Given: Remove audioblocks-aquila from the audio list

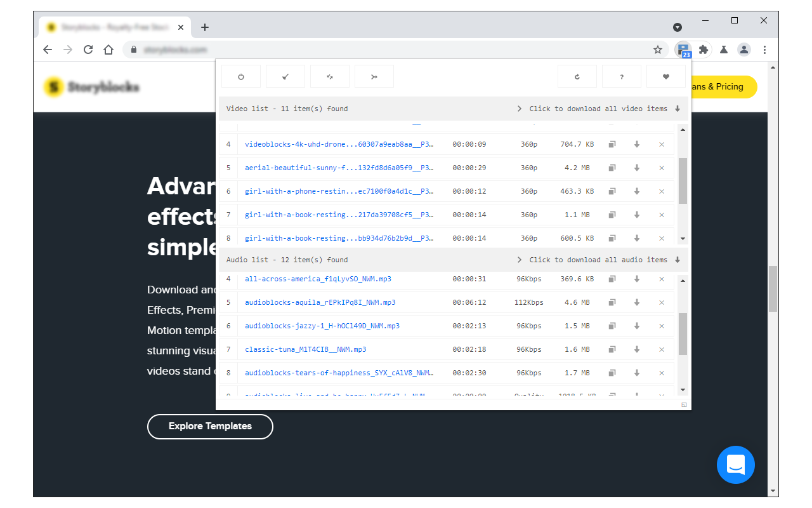Looking at the screenshot, I should click(x=661, y=302).
